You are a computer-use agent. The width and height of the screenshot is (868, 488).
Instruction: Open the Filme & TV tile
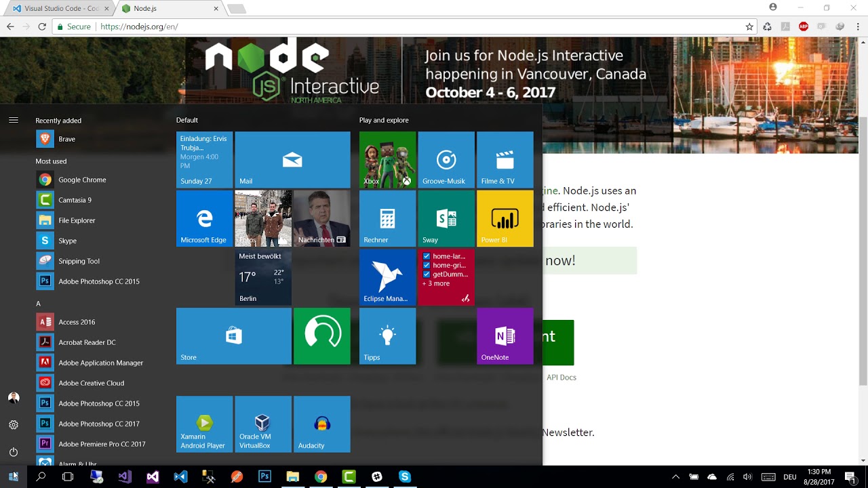tap(505, 160)
